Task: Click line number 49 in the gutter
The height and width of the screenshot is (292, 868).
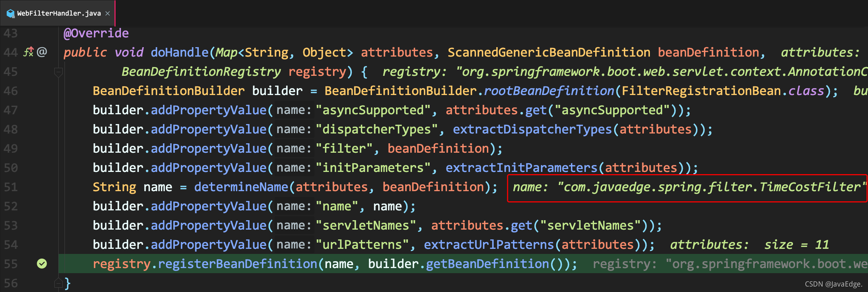Action: 11,148
